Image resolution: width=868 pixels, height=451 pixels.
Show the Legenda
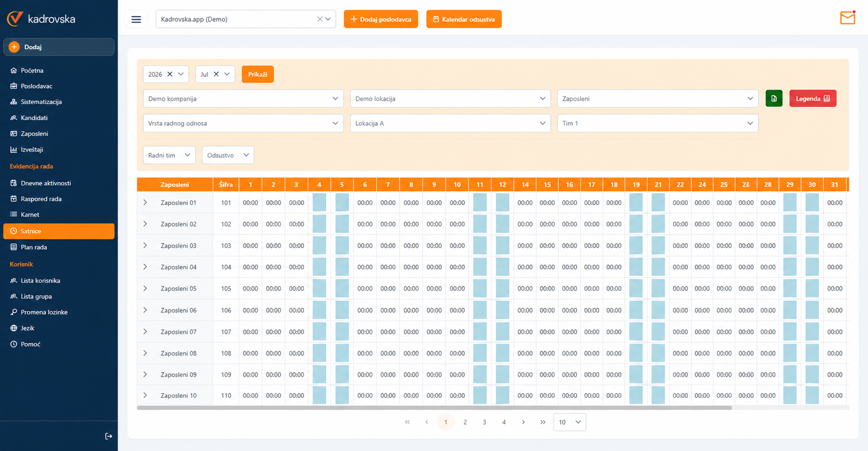coord(813,98)
